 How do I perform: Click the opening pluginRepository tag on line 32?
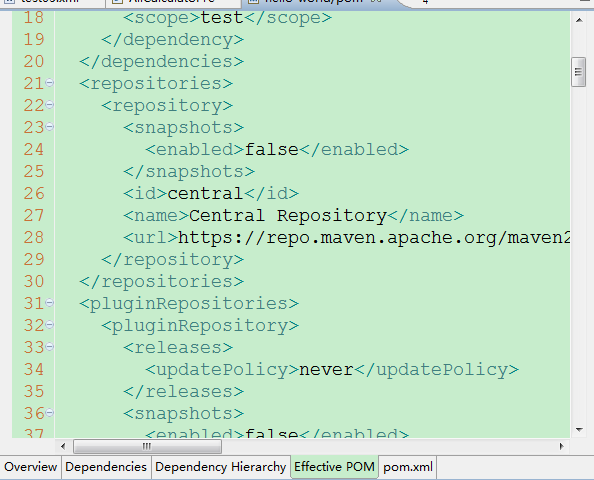pos(200,326)
